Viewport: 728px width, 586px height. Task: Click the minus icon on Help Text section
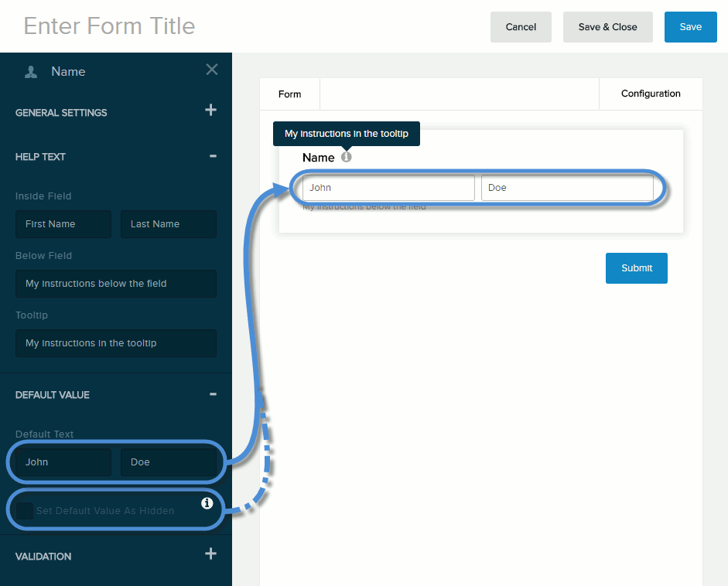click(x=213, y=155)
